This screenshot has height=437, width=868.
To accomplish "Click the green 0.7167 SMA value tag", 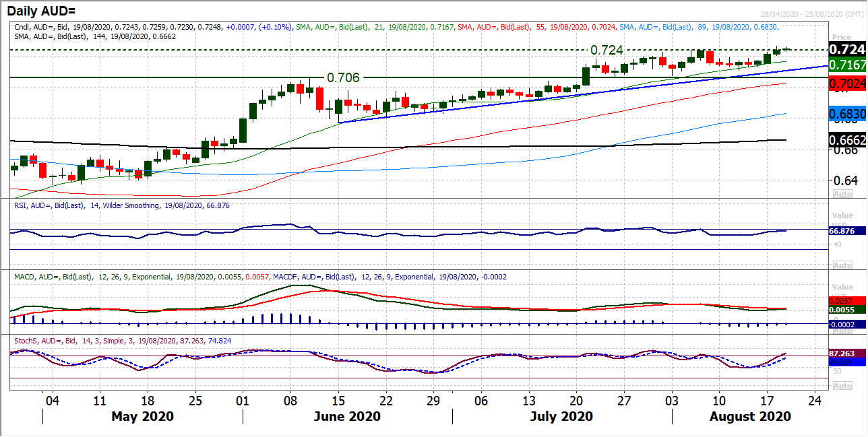I will (x=846, y=65).
